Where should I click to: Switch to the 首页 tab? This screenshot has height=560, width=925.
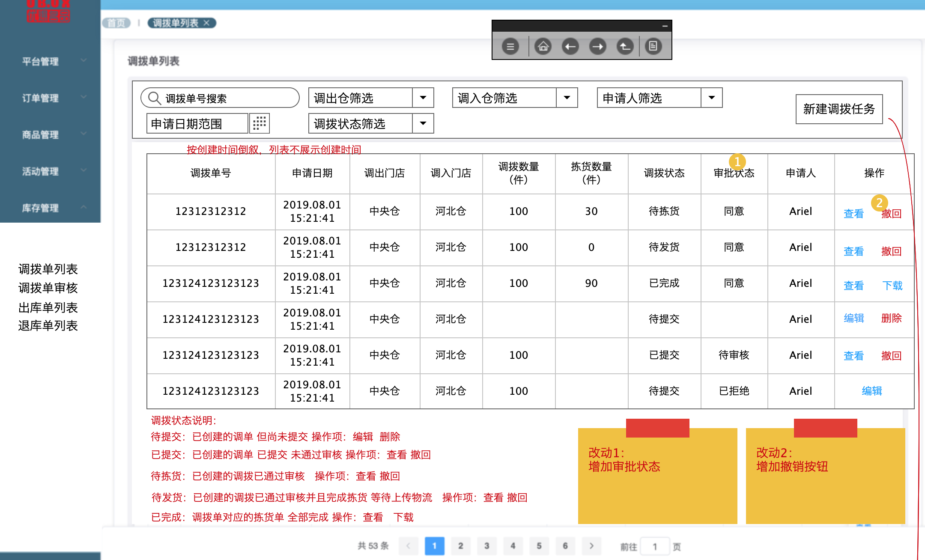pos(116,23)
